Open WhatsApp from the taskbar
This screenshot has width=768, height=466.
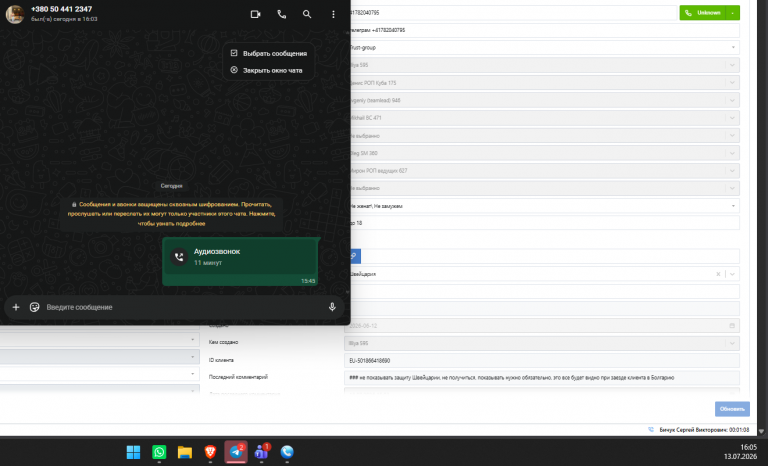click(159, 452)
